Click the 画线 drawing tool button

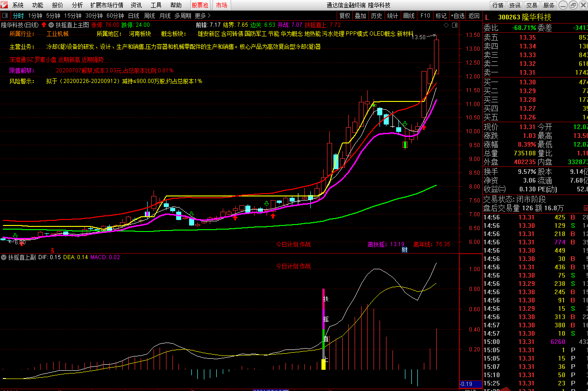(x=409, y=16)
